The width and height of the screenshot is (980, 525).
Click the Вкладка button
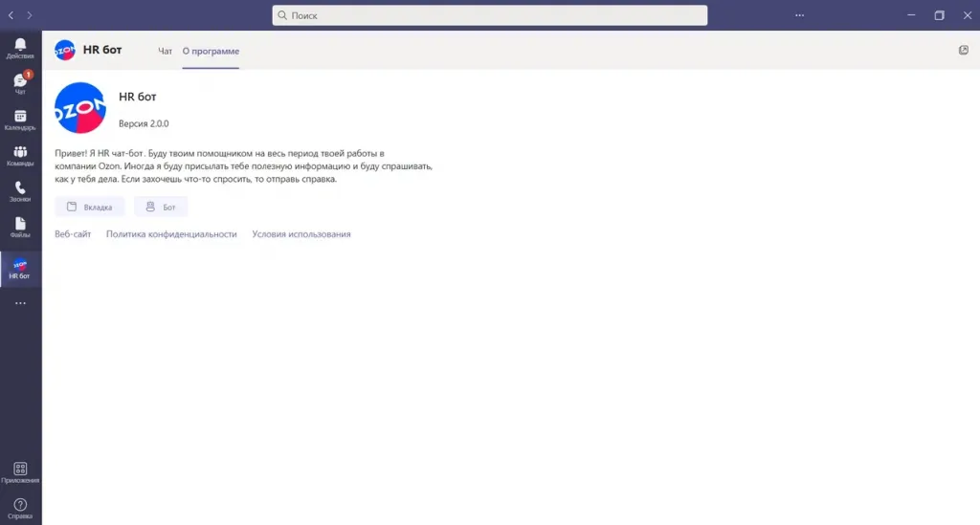pyautogui.click(x=90, y=207)
